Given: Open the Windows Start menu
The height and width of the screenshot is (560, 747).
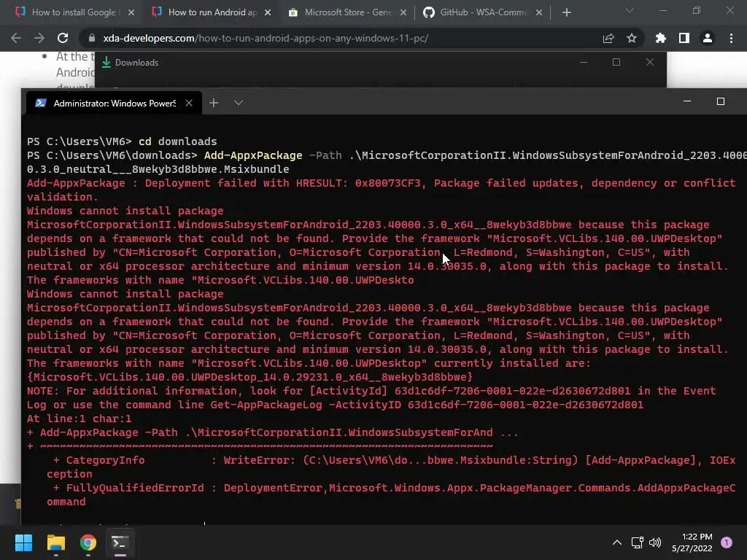Looking at the screenshot, I should pyautogui.click(x=24, y=542).
